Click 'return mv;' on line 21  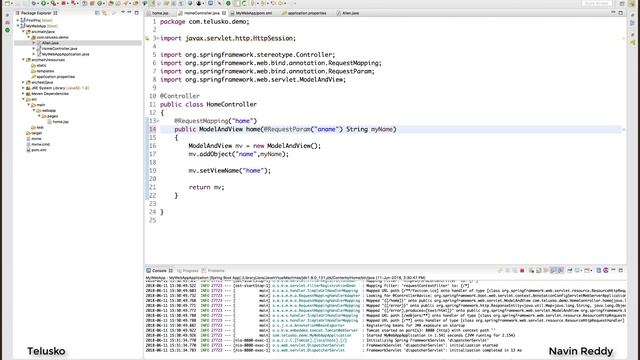206,187
